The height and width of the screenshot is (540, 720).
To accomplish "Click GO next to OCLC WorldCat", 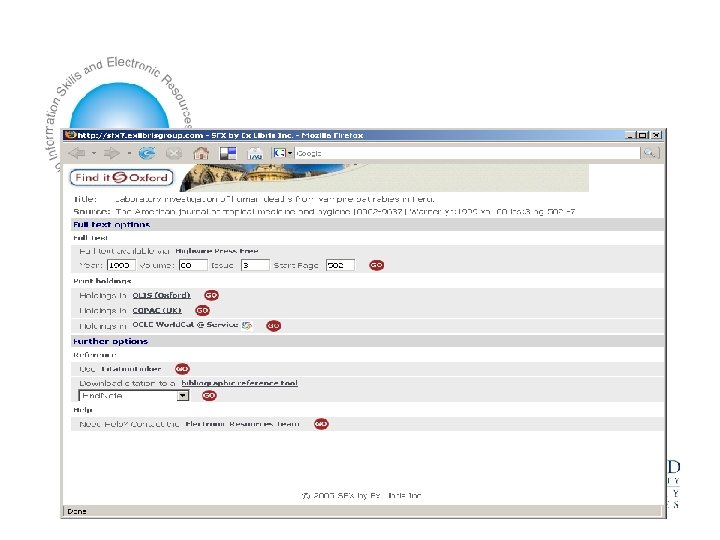I will pos(274,326).
